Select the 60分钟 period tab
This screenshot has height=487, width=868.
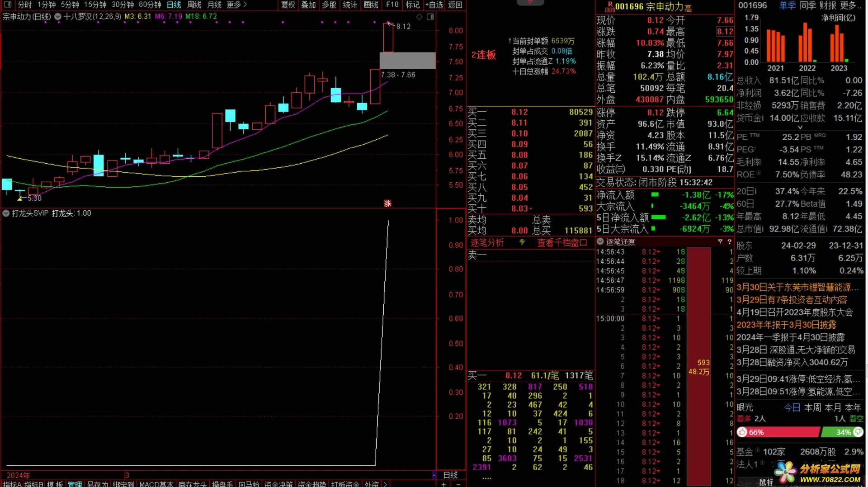(150, 5)
